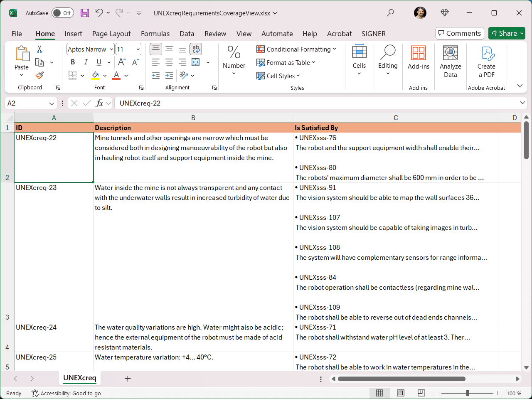Toggle Underline formatting
This screenshot has height=399, width=532.
coord(99,62)
